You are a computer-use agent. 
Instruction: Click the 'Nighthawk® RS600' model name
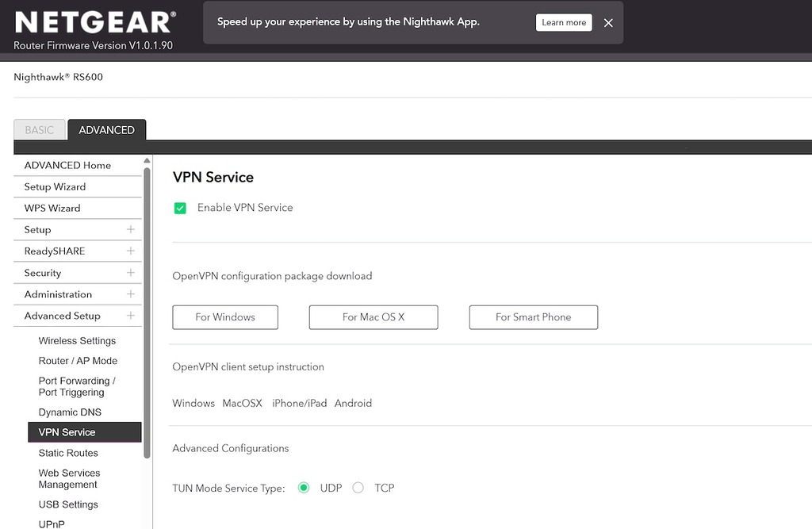click(x=58, y=77)
